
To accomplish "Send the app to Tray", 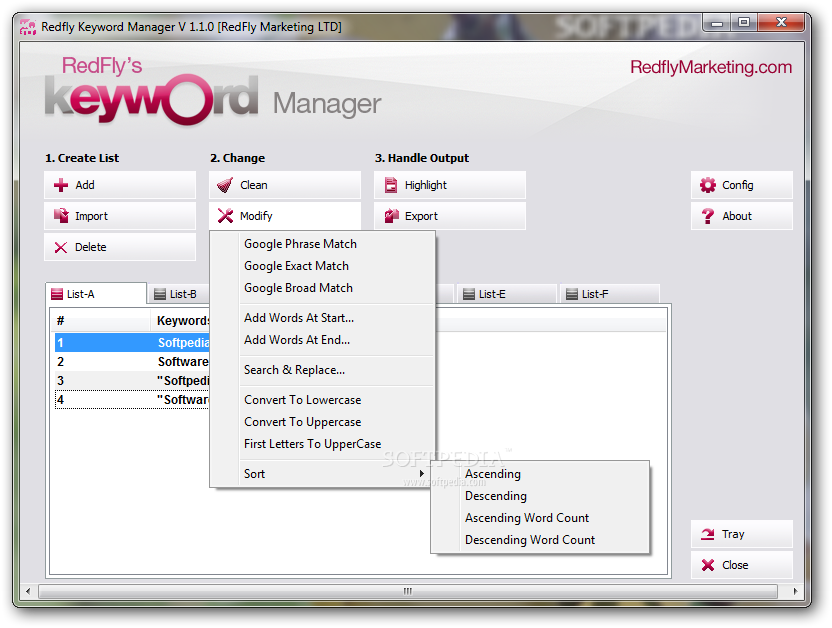I will coord(742,534).
